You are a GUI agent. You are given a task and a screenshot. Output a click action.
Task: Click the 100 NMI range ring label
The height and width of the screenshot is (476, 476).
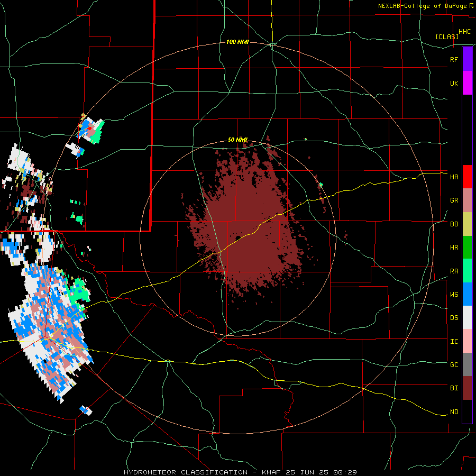pyautogui.click(x=237, y=42)
